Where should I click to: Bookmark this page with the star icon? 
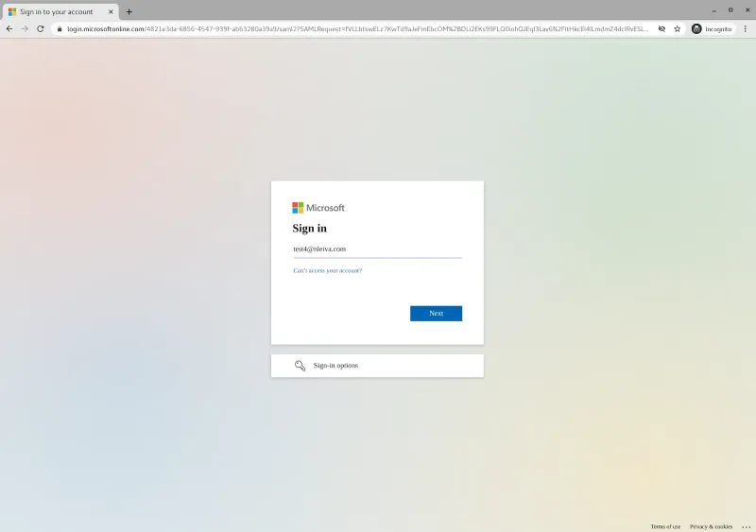(x=677, y=29)
